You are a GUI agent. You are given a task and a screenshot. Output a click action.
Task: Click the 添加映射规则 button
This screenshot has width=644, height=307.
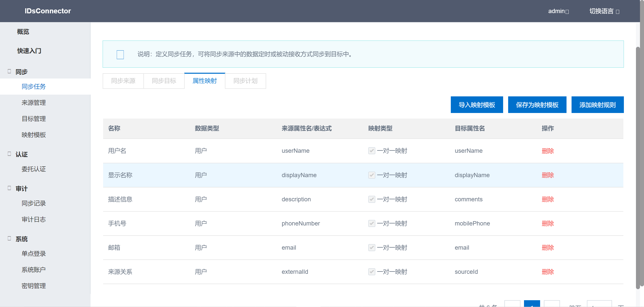pyautogui.click(x=597, y=105)
